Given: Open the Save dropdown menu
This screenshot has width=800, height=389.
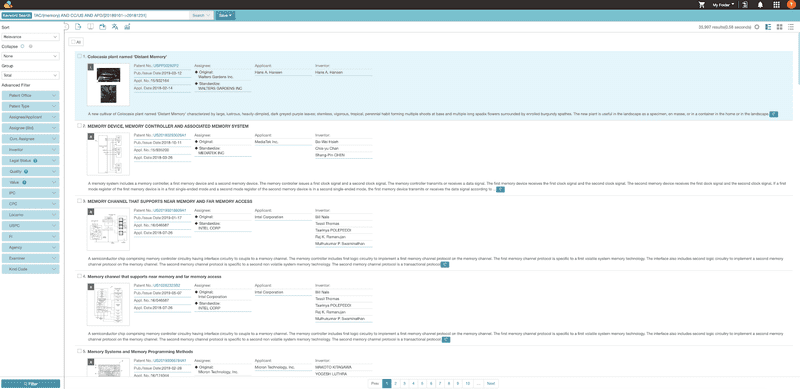Looking at the screenshot, I should point(225,15).
